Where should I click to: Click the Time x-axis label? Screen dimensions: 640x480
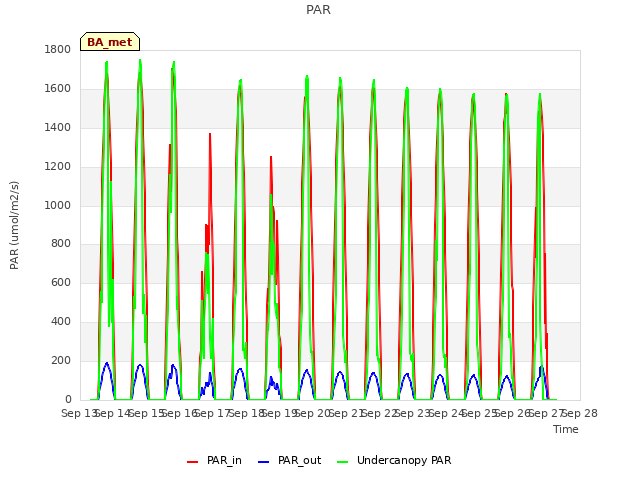(566, 429)
